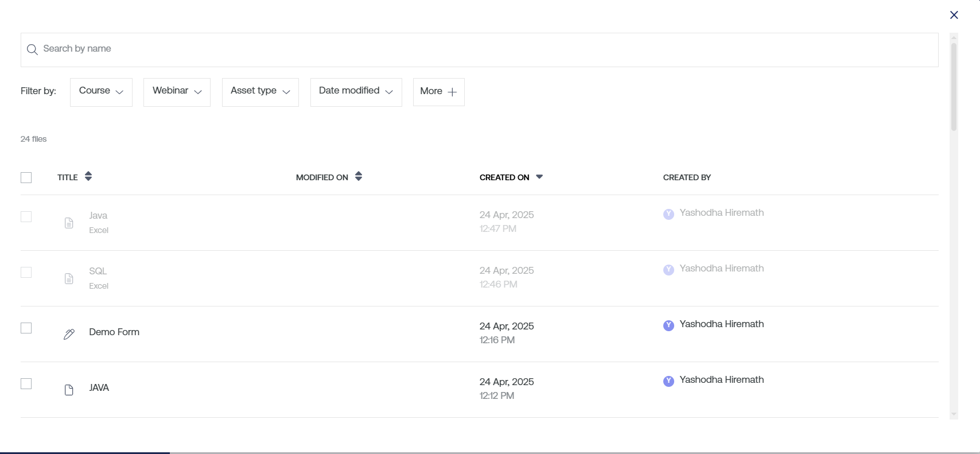
Task: Open the Demo Form title link
Action: (x=114, y=332)
